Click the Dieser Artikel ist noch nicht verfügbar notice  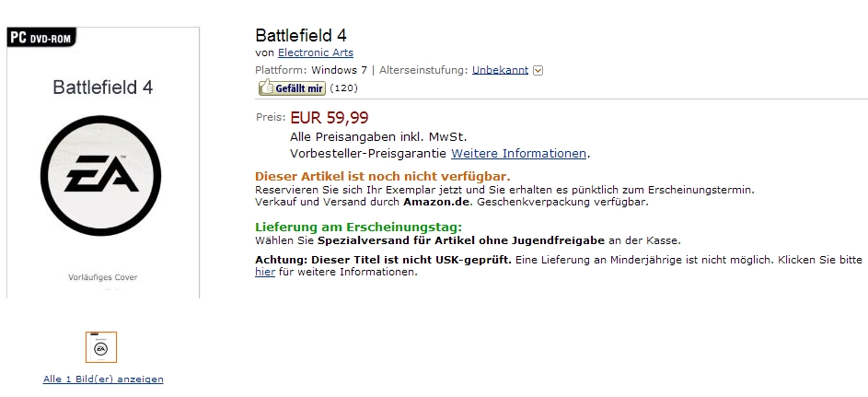pos(383,177)
